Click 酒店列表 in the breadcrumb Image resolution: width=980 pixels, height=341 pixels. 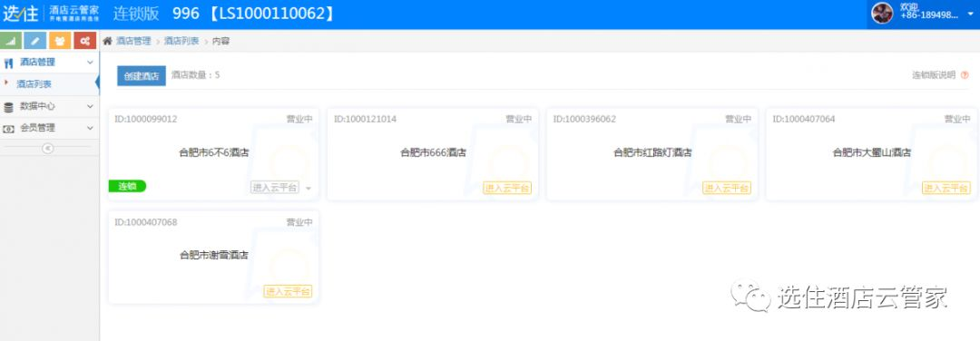pos(181,41)
